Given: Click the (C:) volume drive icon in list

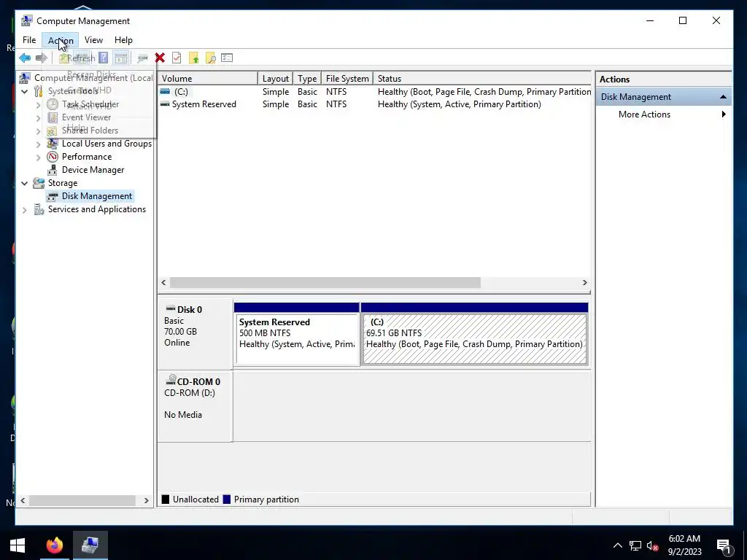Looking at the screenshot, I should tap(165, 91).
